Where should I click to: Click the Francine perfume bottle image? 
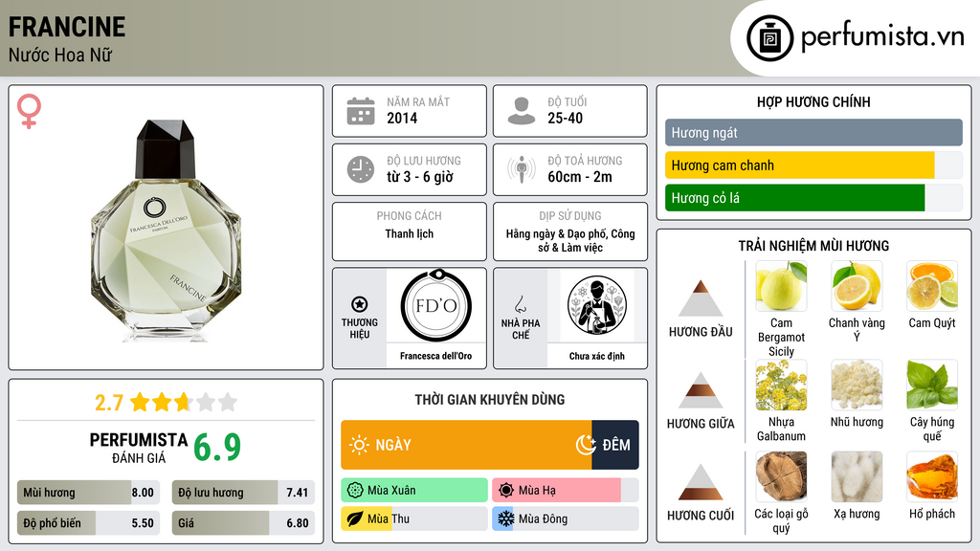point(166,230)
